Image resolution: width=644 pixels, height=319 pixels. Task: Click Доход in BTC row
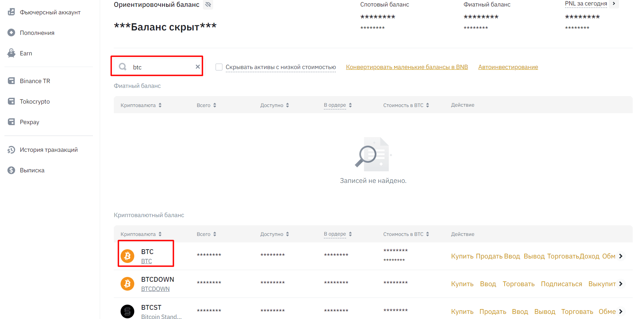[589, 256]
